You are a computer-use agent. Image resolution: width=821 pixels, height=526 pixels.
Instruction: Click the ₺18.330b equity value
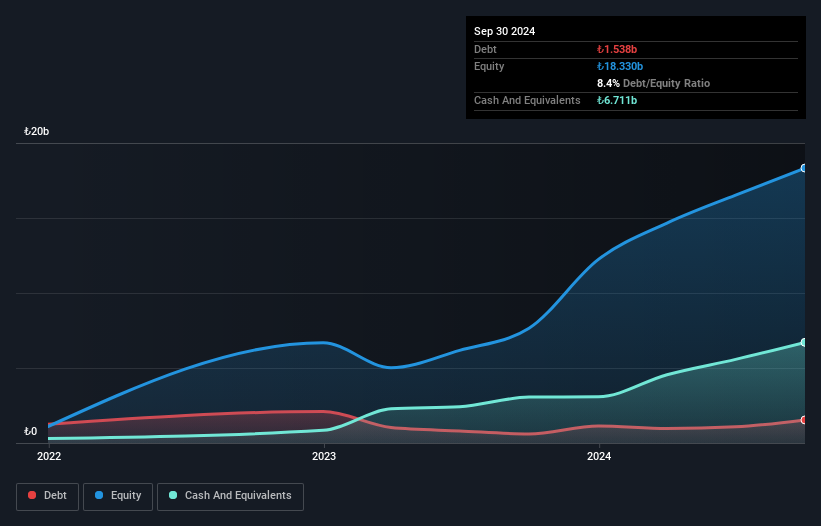click(x=620, y=66)
